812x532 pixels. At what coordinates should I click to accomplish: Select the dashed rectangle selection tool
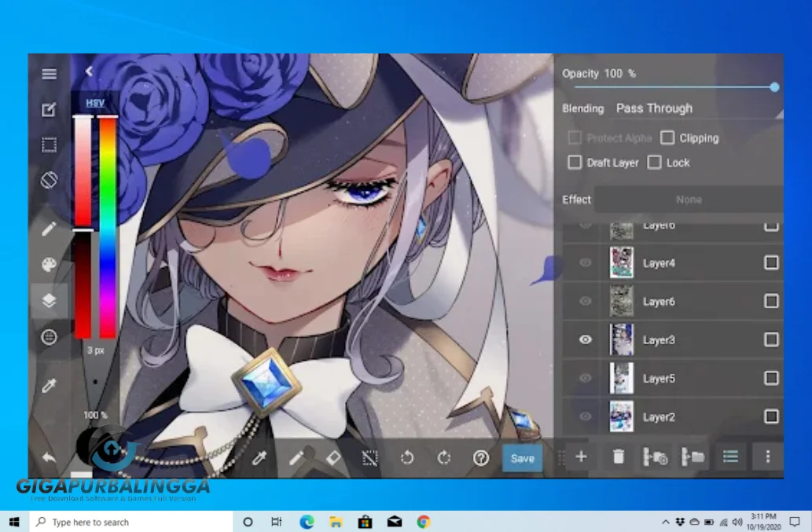tap(50, 145)
